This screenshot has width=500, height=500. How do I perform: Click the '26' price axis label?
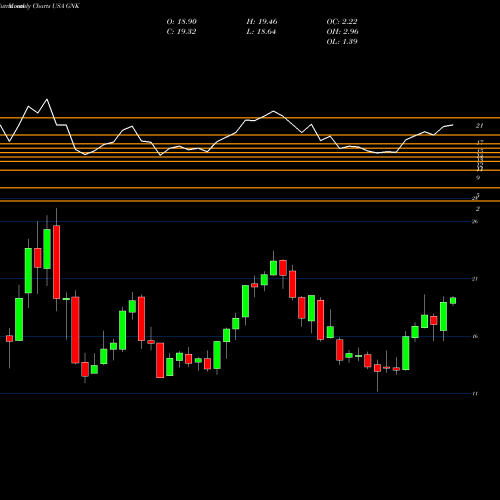(x=475, y=221)
